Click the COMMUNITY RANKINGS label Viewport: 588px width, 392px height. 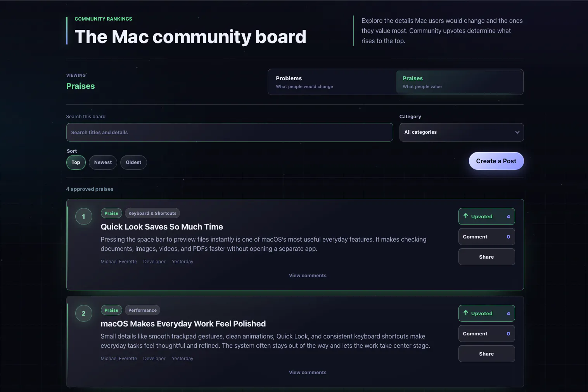click(x=103, y=19)
